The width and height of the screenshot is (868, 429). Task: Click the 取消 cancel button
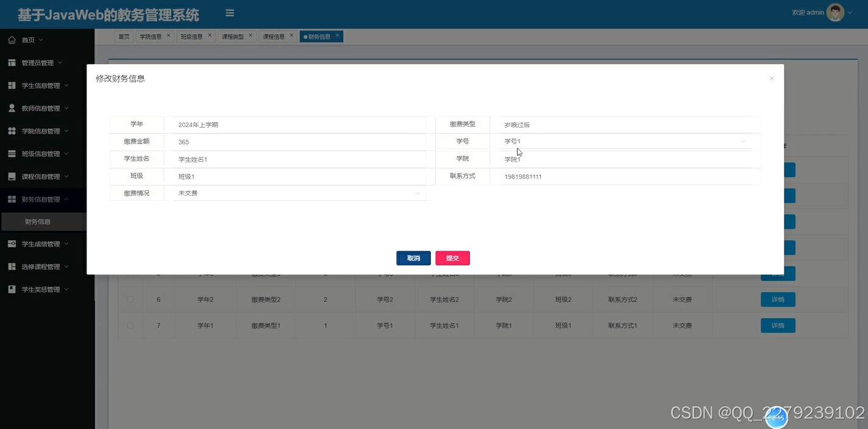[x=413, y=258]
